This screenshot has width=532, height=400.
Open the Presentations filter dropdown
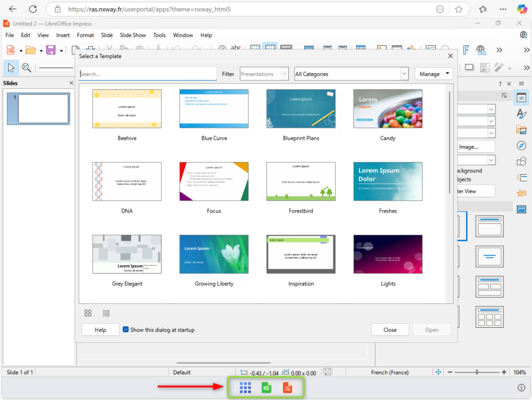point(264,74)
